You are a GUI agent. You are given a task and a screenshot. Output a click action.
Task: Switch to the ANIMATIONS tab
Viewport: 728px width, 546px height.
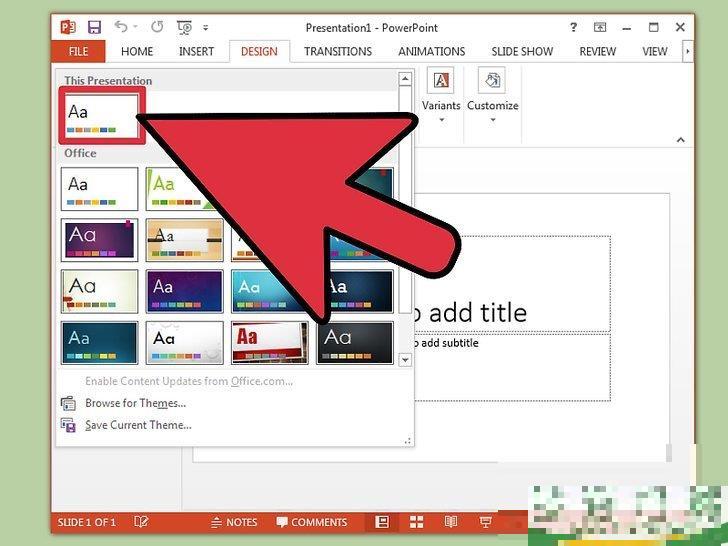(x=432, y=51)
